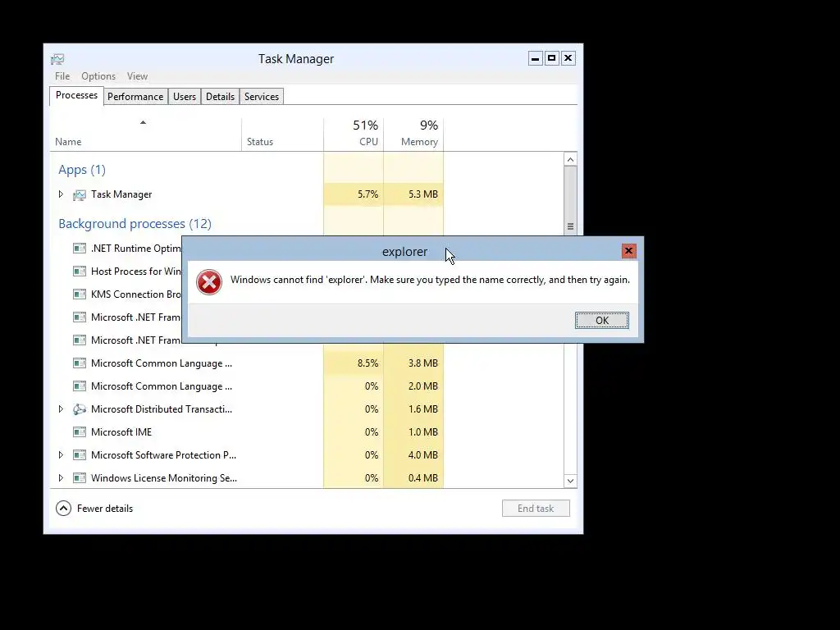Select the Processes tab

click(x=76, y=95)
